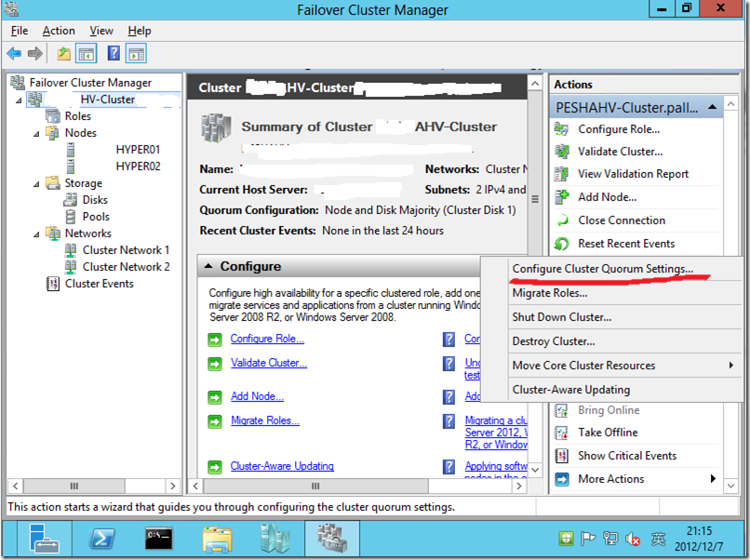Click center pane vertical scrollbar down arrow
The width and height of the screenshot is (750, 560).
point(535,470)
